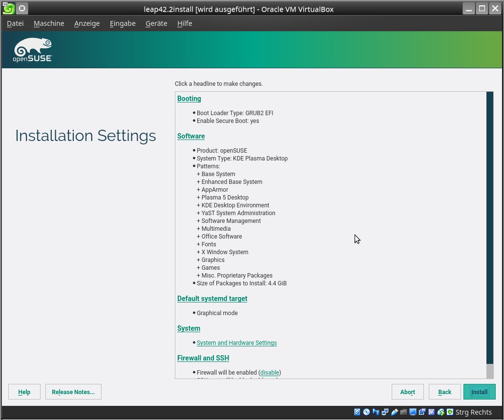
Task: Click the video capture status icon
Action: click(422, 412)
